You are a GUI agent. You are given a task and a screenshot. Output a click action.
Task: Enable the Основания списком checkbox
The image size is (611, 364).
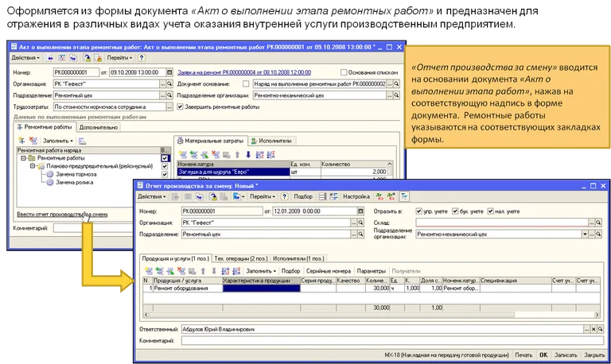click(344, 72)
